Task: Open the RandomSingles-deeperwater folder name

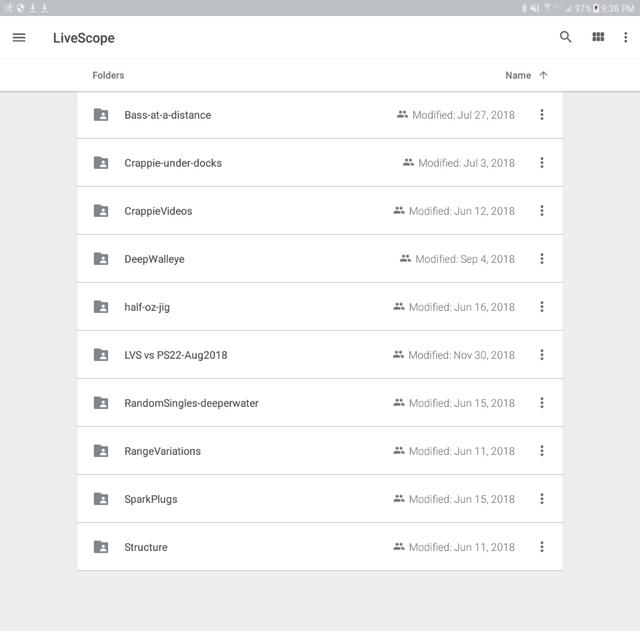Action: [191, 403]
